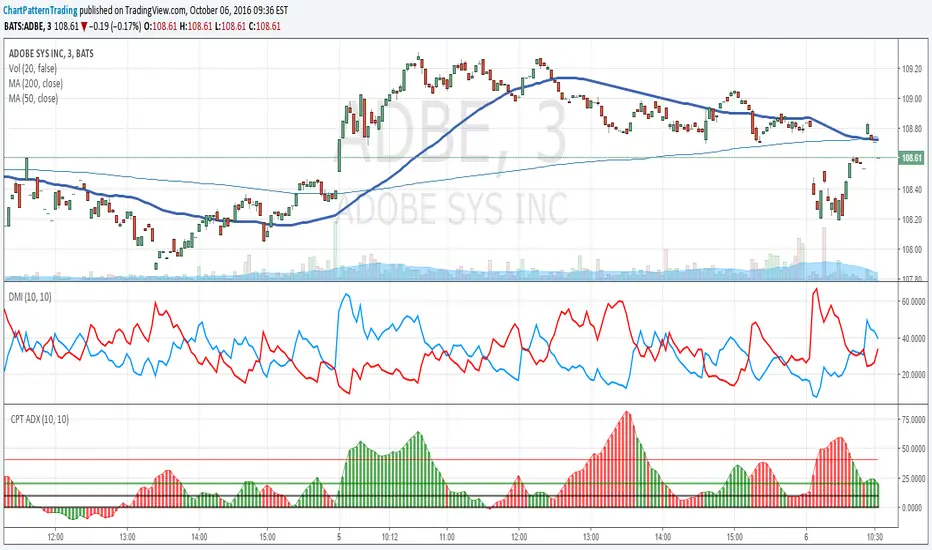Click the 20.0000 DMI axis label
Viewport: 932px width, 550px height.
click(914, 375)
